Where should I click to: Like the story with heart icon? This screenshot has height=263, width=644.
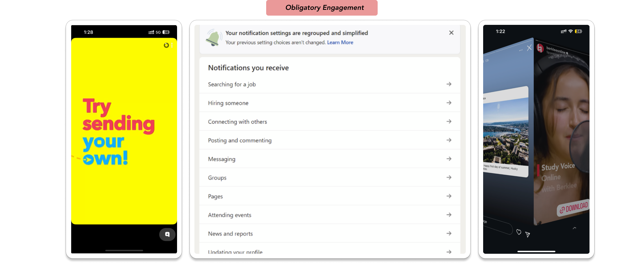tap(519, 232)
